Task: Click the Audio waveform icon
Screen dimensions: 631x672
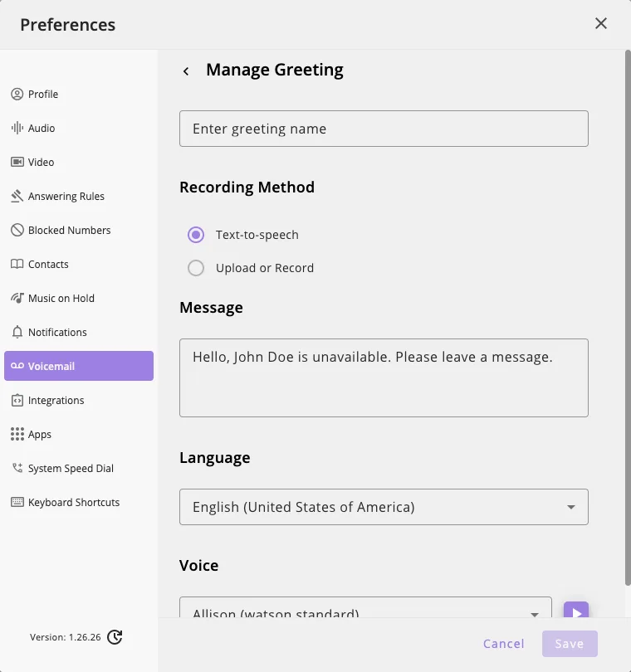Action: click(x=17, y=128)
